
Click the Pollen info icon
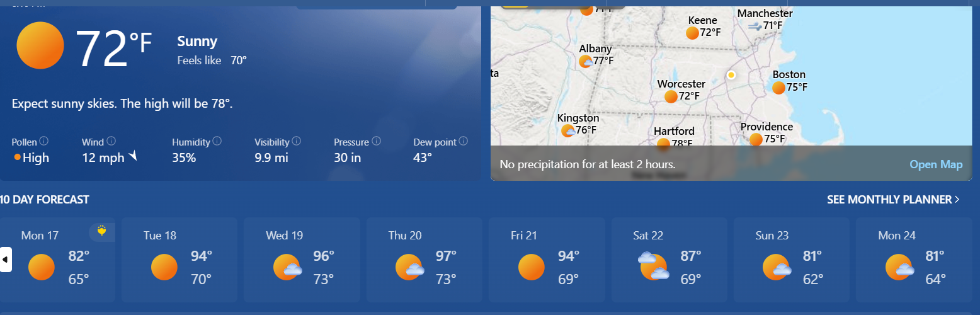(44, 141)
